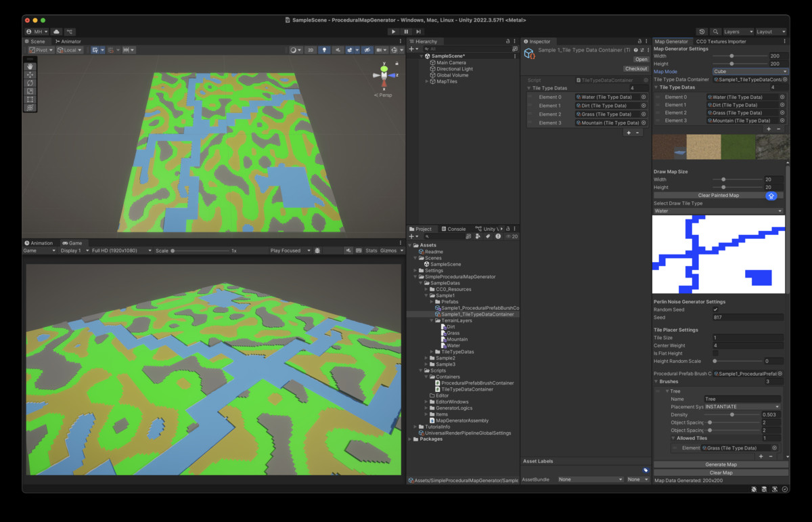Lock the Hierarchy panel
This screenshot has width=812, height=522.
(507, 41)
